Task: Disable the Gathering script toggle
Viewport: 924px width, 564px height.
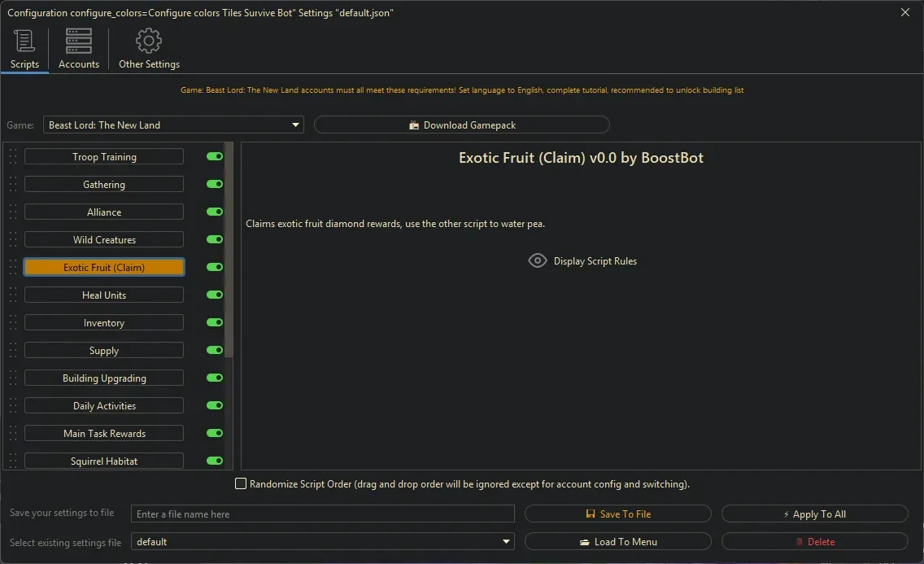Action: (214, 184)
